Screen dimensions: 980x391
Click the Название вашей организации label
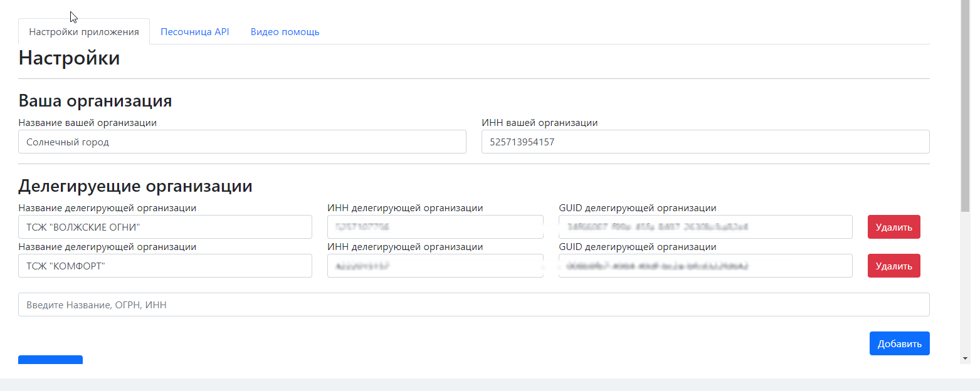tap(87, 123)
